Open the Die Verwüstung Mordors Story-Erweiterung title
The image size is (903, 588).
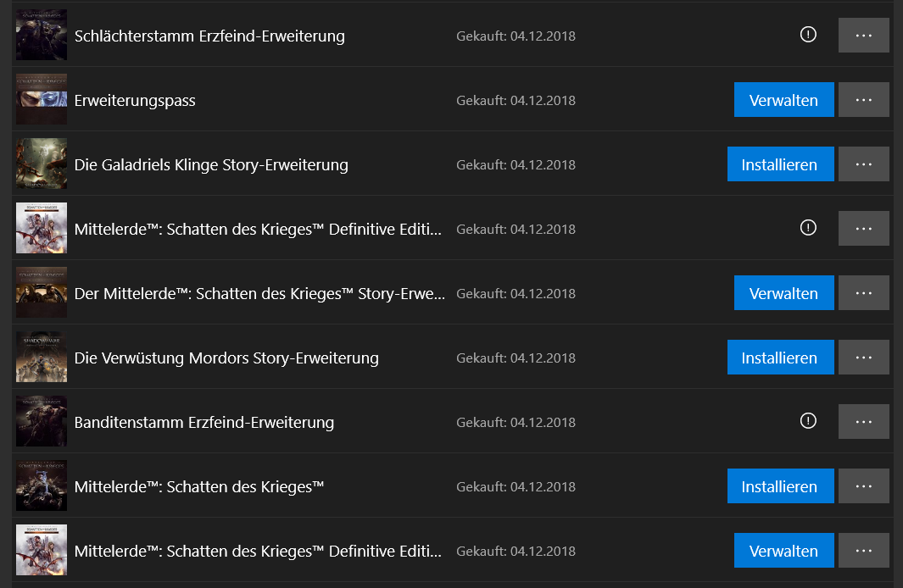[x=226, y=358]
